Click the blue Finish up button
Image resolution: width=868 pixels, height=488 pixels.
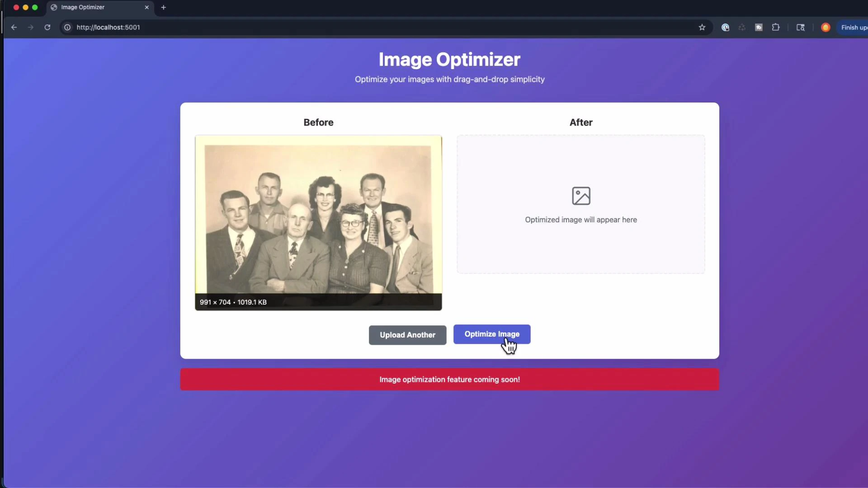[x=854, y=27]
